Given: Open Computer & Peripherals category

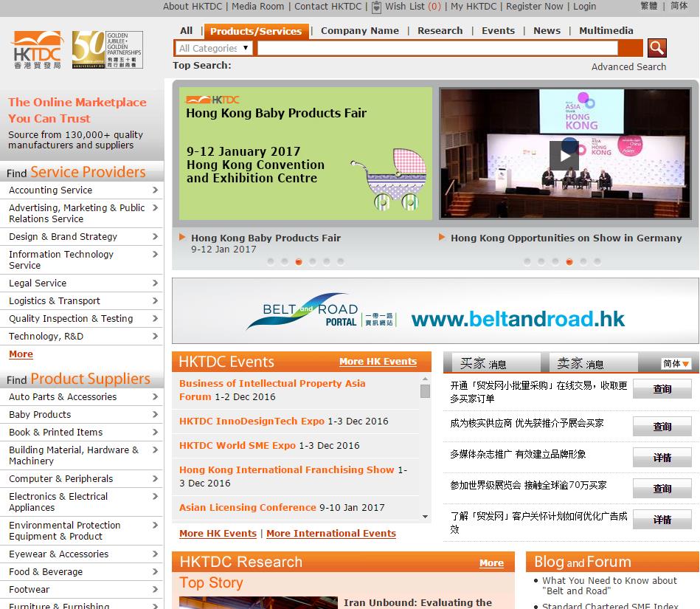Looking at the screenshot, I should click(x=60, y=478).
